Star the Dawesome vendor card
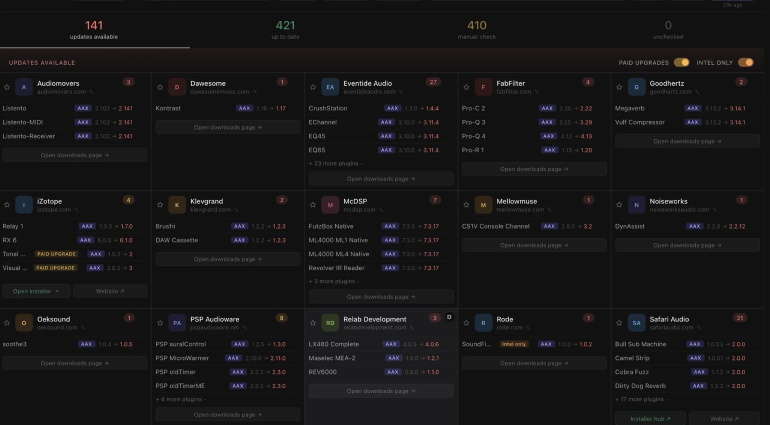Viewport: 770px width, 425px height. click(x=160, y=87)
